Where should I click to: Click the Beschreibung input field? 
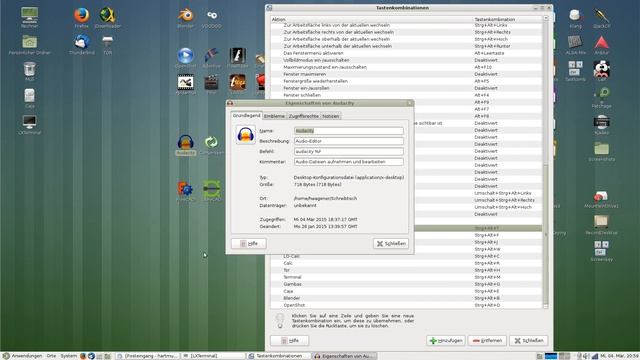tap(349, 141)
